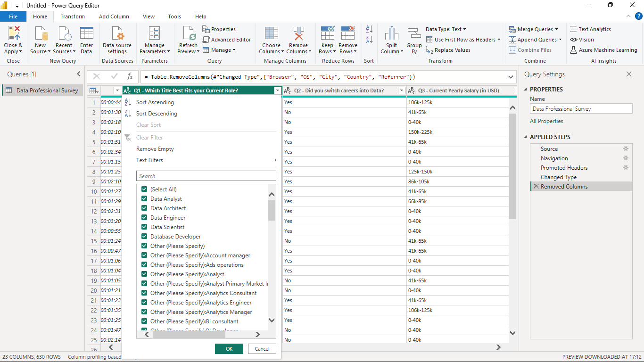Select the Data Professional Survey query
Viewport: 644px width, 362px height.
(x=42, y=90)
